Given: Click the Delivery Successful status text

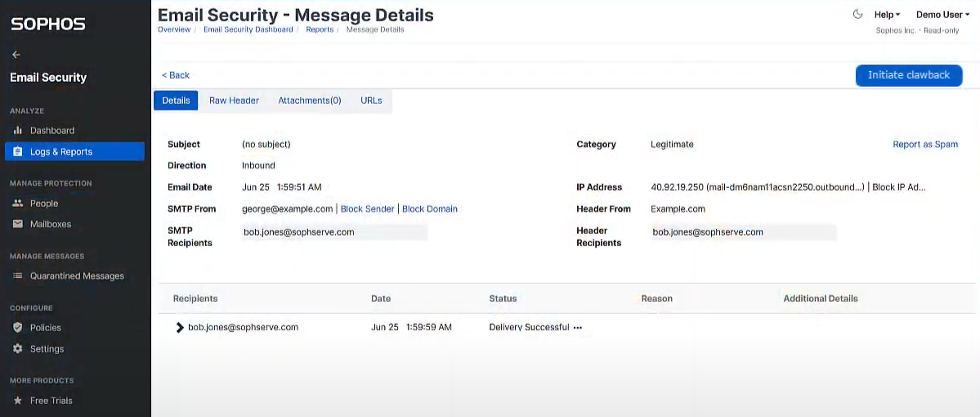Looking at the screenshot, I should [529, 327].
